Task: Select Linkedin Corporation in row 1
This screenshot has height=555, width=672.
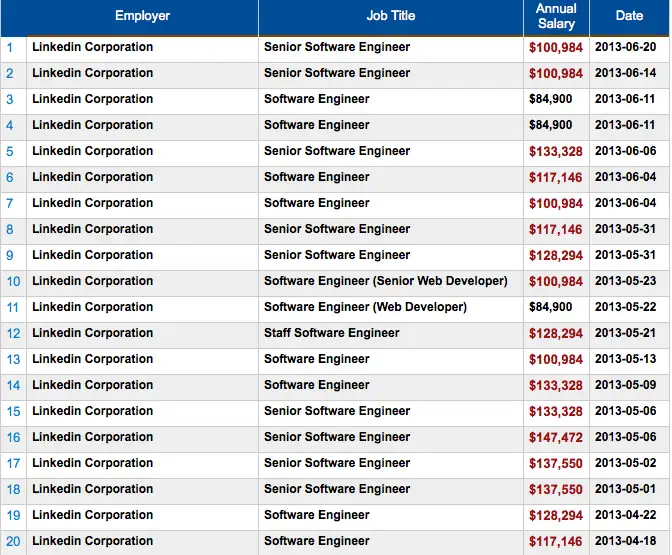Action: (x=93, y=47)
